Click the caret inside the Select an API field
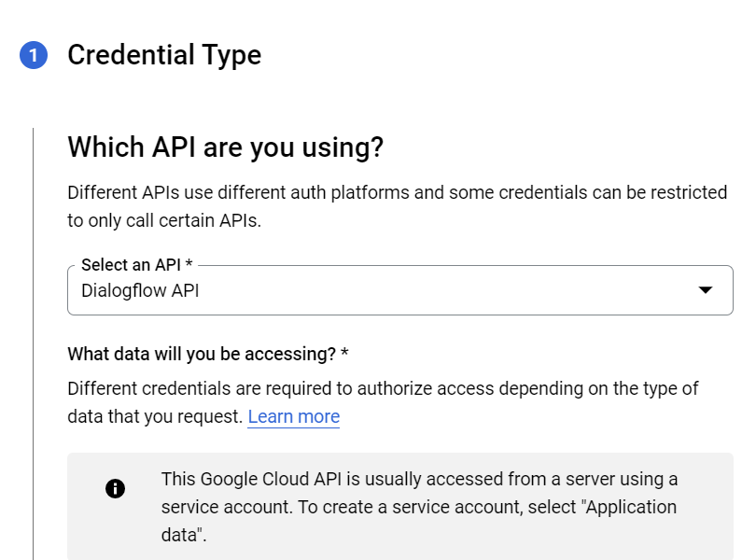Viewport: 756px width, 560px height. pos(707,290)
